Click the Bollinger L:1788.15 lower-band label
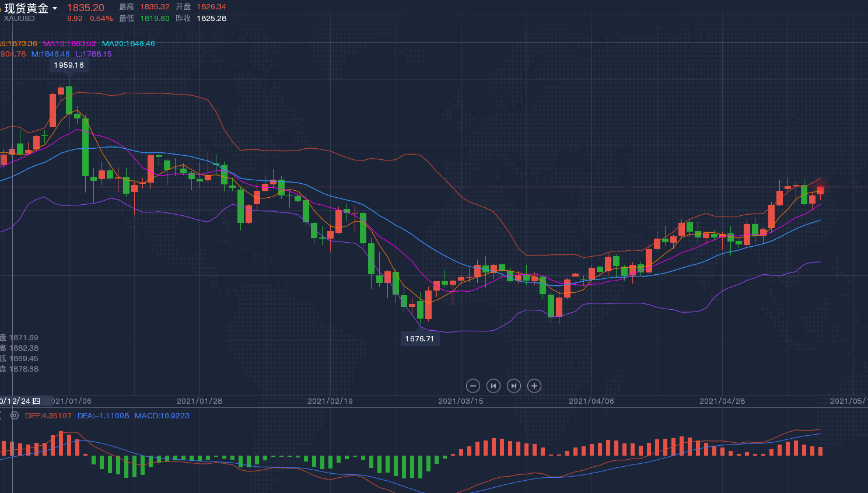 [93, 54]
